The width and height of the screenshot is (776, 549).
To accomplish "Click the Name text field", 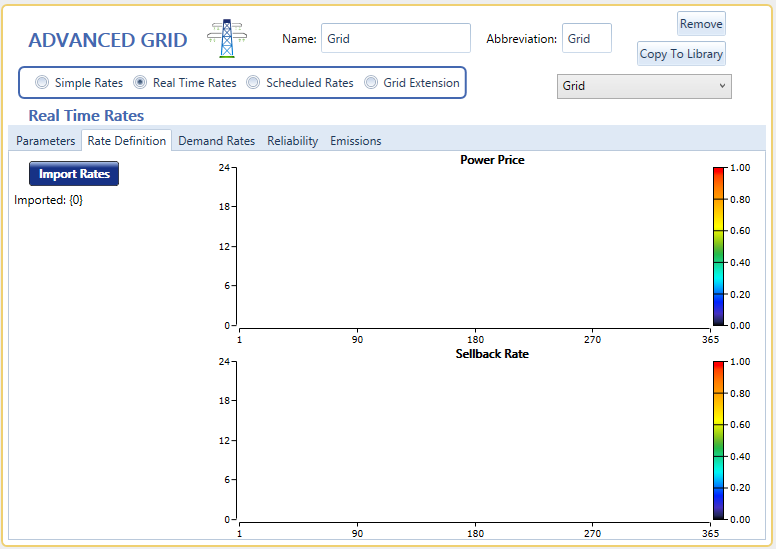I will (x=395, y=39).
